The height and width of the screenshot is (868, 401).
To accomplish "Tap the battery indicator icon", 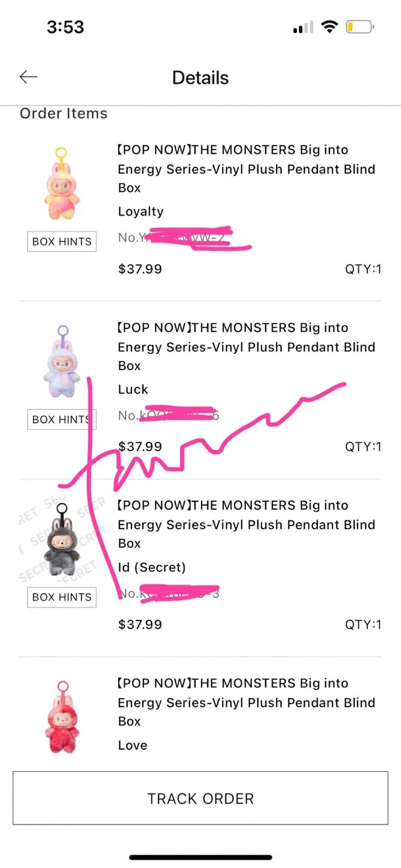I will coord(359,27).
